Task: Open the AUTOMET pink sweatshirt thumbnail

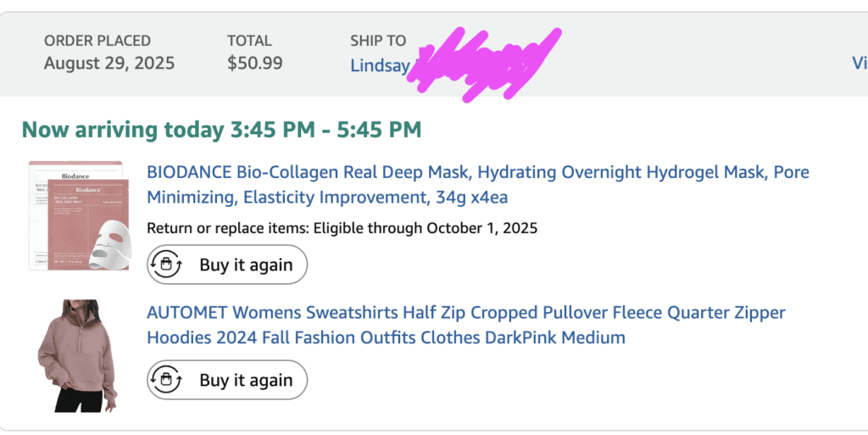Action: click(77, 355)
